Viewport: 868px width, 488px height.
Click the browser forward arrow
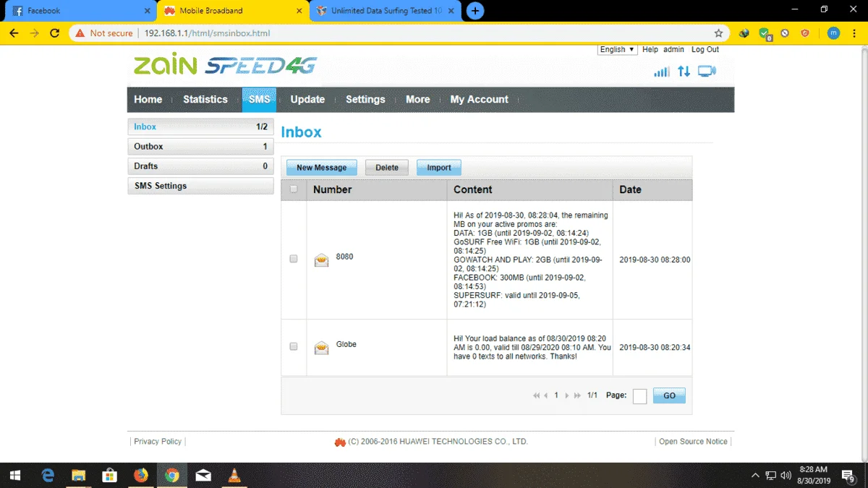point(35,33)
